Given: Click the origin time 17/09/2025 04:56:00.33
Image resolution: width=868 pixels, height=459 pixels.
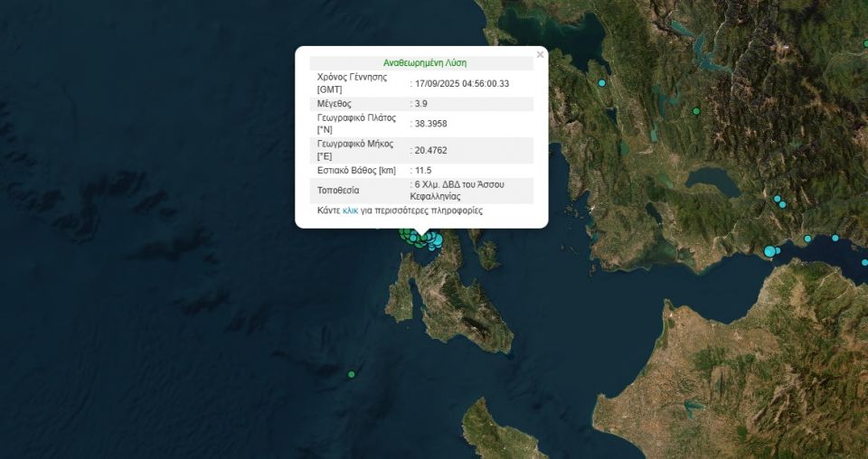Looking at the screenshot, I should tap(461, 83).
